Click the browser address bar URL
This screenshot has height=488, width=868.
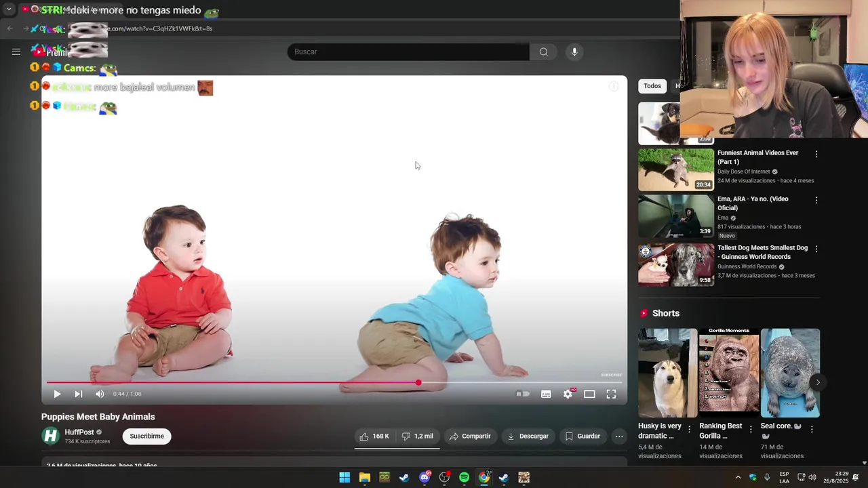click(161, 28)
